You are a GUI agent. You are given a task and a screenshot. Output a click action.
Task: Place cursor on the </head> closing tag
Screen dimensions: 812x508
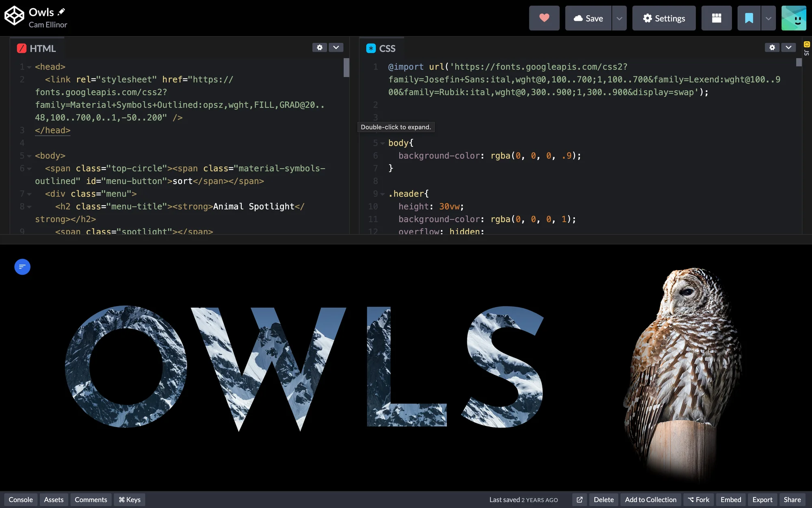[53, 130]
